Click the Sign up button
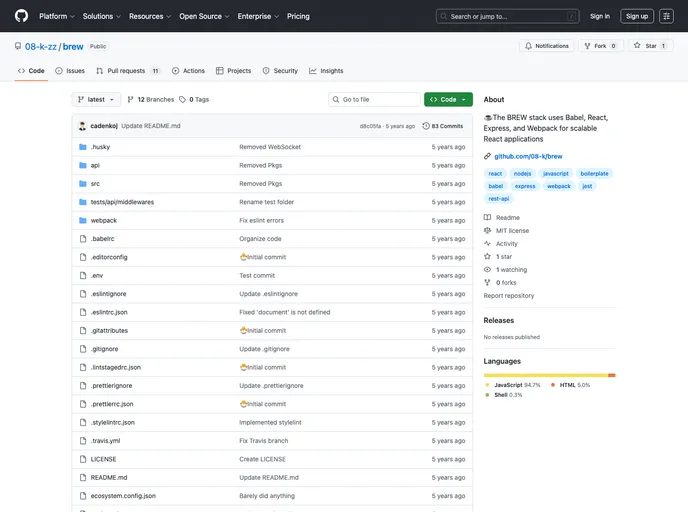688x512 pixels. [636, 16]
